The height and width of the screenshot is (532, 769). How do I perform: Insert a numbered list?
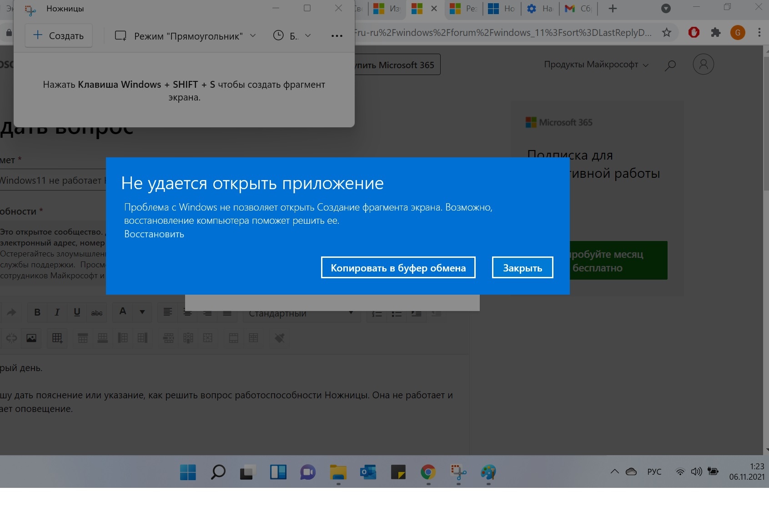tap(377, 313)
